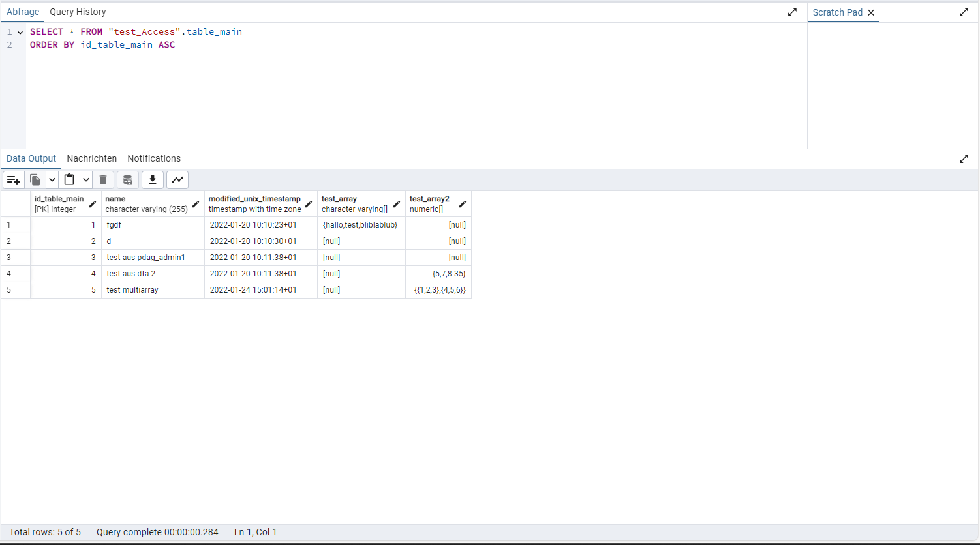Open the copy options dropdown arrow

52,180
